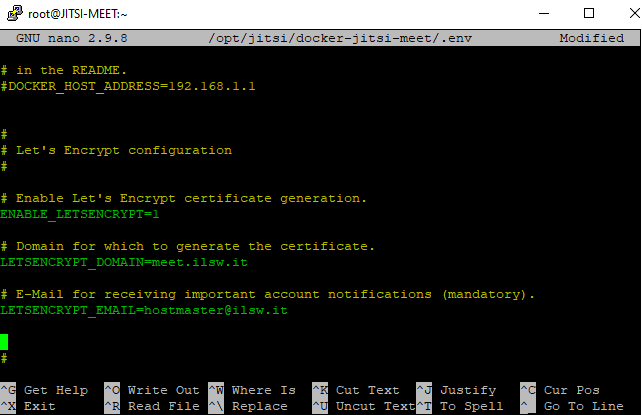Click the GNU nano 2.9.8 header text

(x=72, y=38)
